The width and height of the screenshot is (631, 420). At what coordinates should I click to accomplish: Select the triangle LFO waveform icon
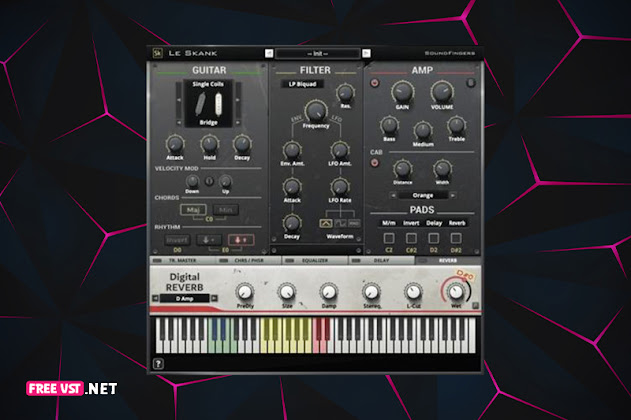pyautogui.click(x=326, y=223)
